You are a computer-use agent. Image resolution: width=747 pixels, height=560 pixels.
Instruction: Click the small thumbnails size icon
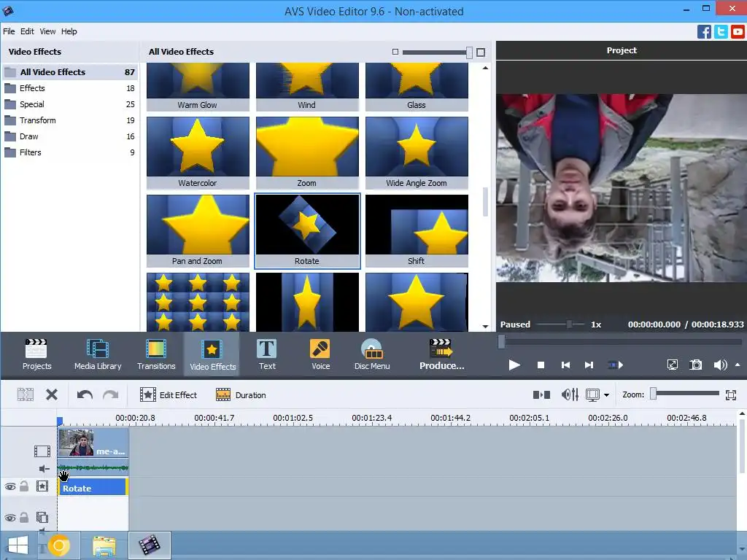[395, 52]
